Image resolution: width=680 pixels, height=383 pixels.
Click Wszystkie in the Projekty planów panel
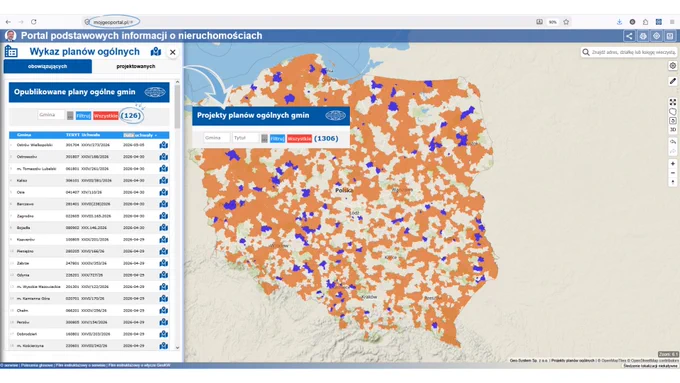click(299, 138)
